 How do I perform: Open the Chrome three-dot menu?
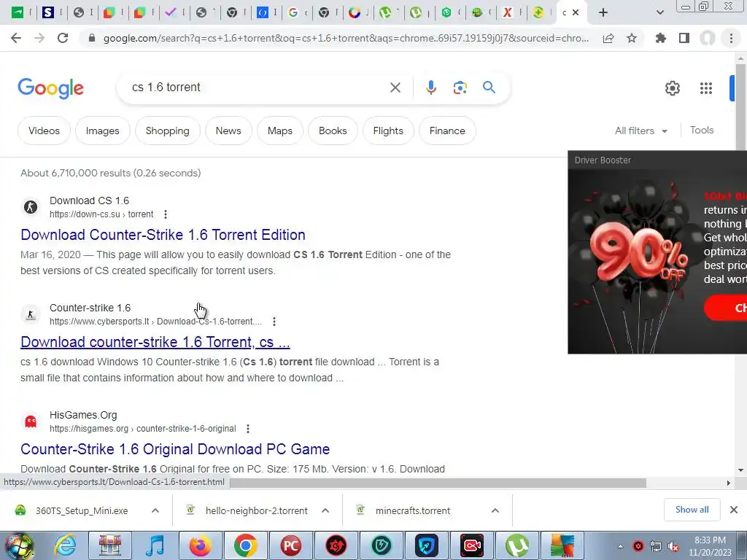click(x=731, y=38)
